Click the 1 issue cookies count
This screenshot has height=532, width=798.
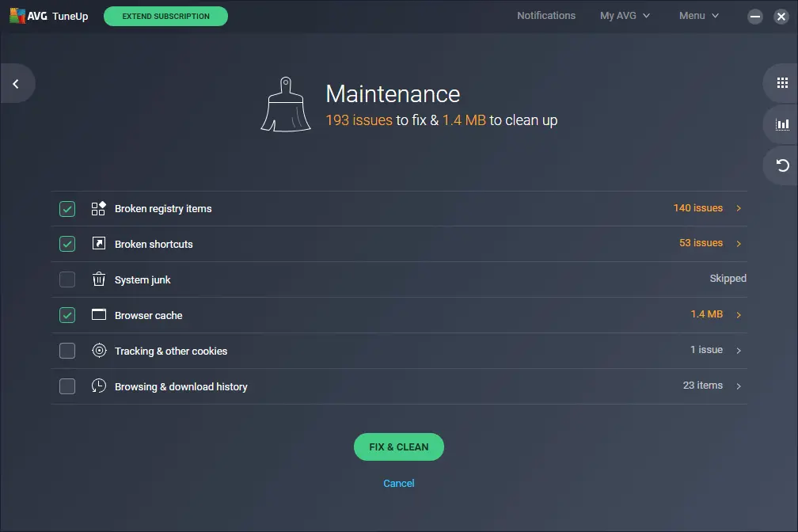point(706,350)
